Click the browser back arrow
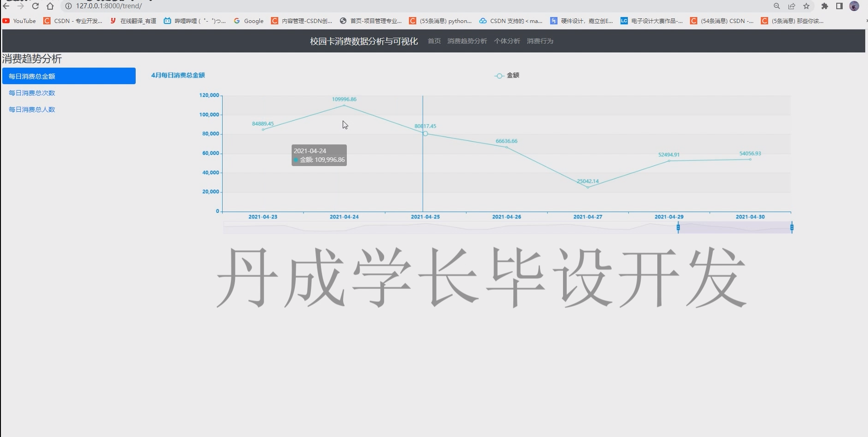 click(x=6, y=6)
